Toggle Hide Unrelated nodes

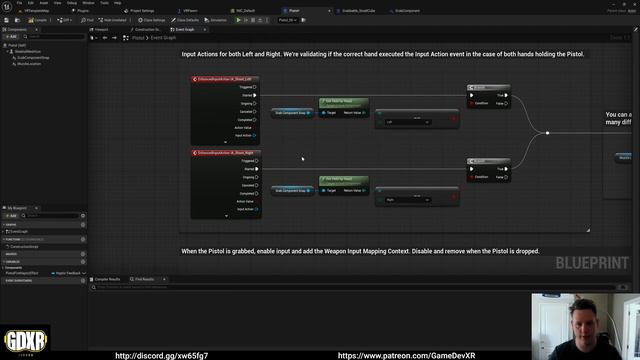(x=112, y=20)
